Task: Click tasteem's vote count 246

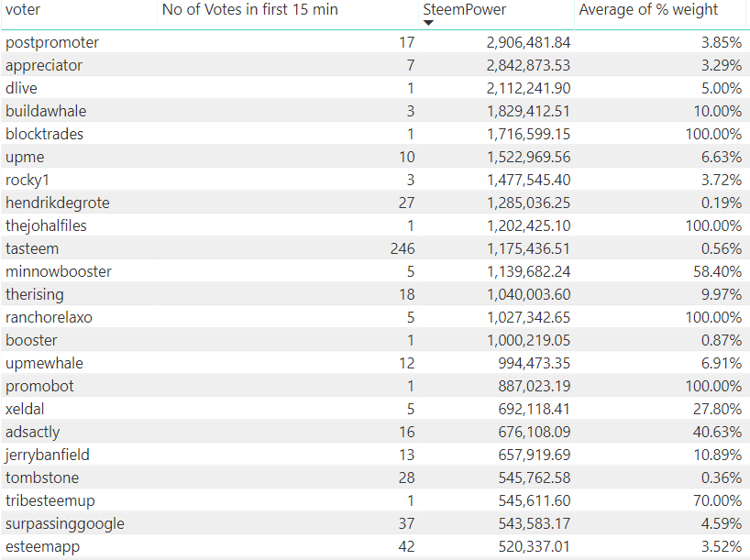Action: point(403,248)
